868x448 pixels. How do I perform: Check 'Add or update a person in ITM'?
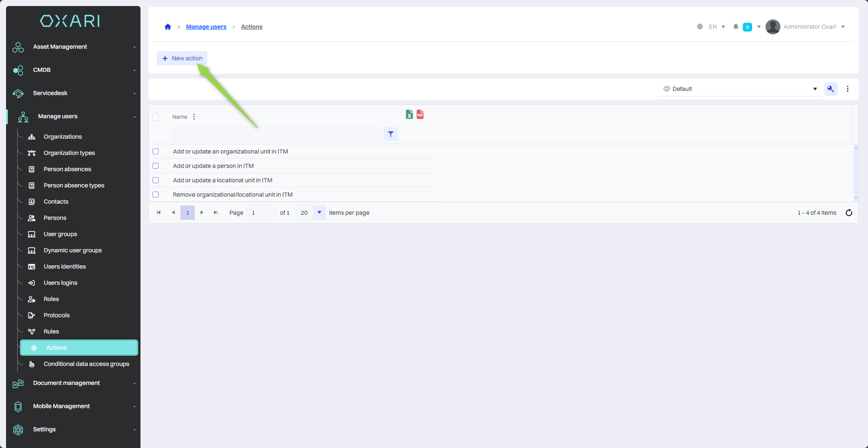(156, 166)
